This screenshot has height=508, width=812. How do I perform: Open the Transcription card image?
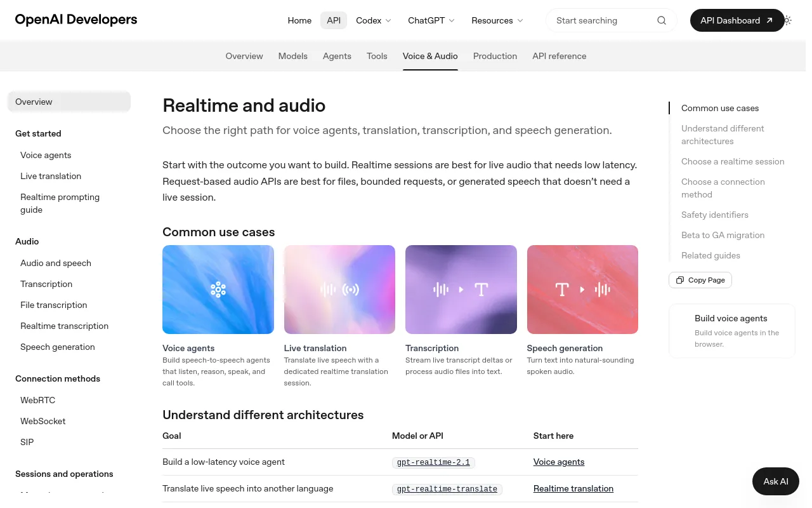461,290
